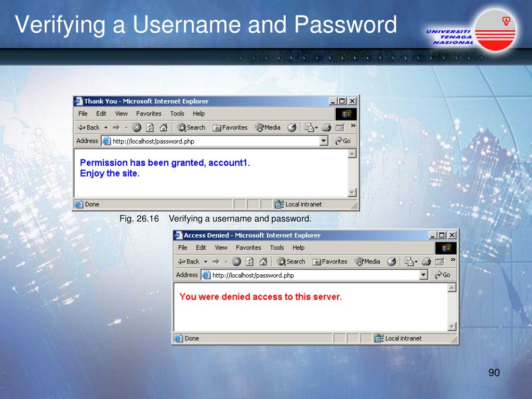Image resolution: width=532 pixels, height=399 pixels.
Task: Expand toolbar overflow chevron in Thank You window
Action: click(x=353, y=126)
